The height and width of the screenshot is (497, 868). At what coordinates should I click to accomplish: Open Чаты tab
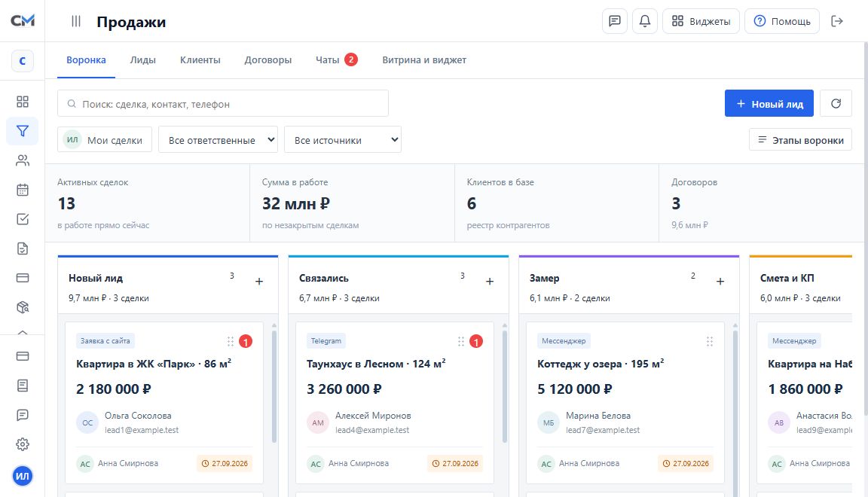tap(337, 59)
